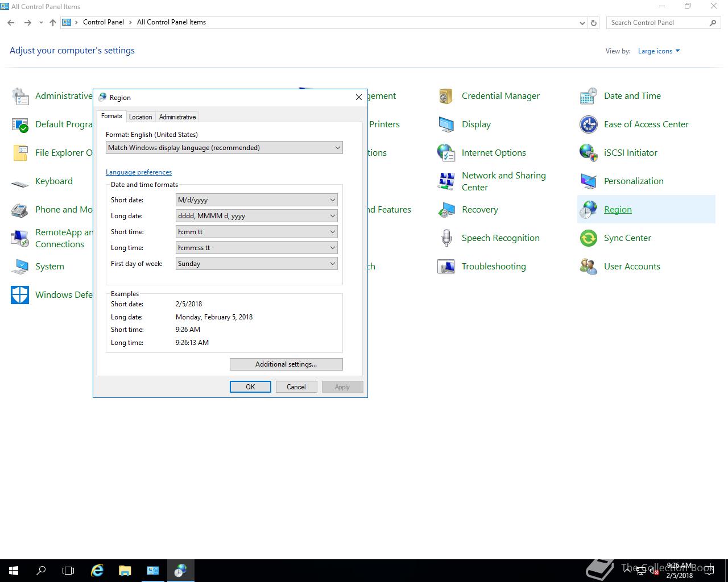
Task: Open Credential Manager icon
Action: 446,96
